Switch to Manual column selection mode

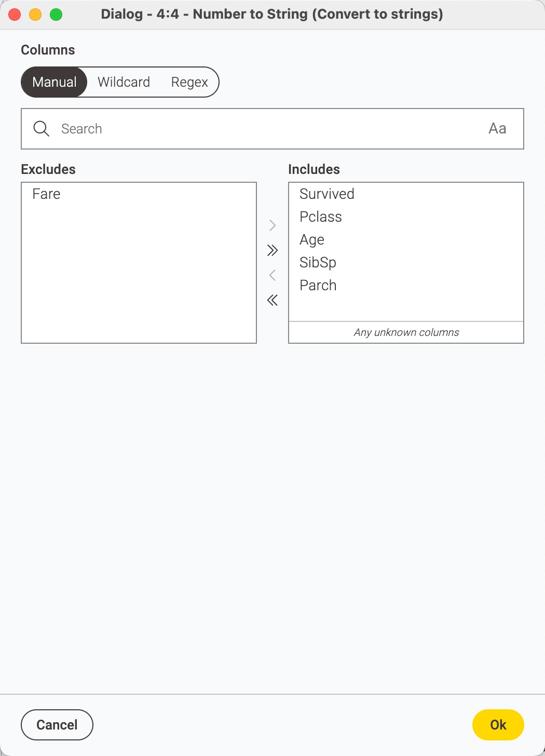(55, 82)
